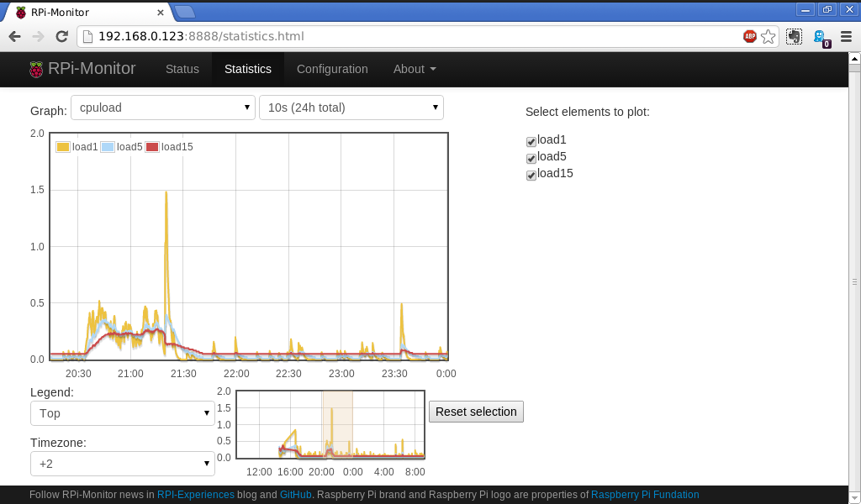861x504 pixels.
Task: Open the cpuload graph dropdown
Action: point(163,108)
